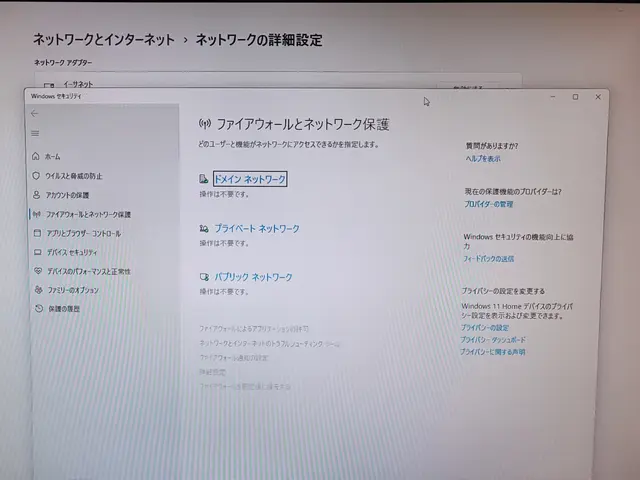This screenshot has height=480, width=640.
Task: Open the プライベート ネットワーク link
Action: pos(257,229)
